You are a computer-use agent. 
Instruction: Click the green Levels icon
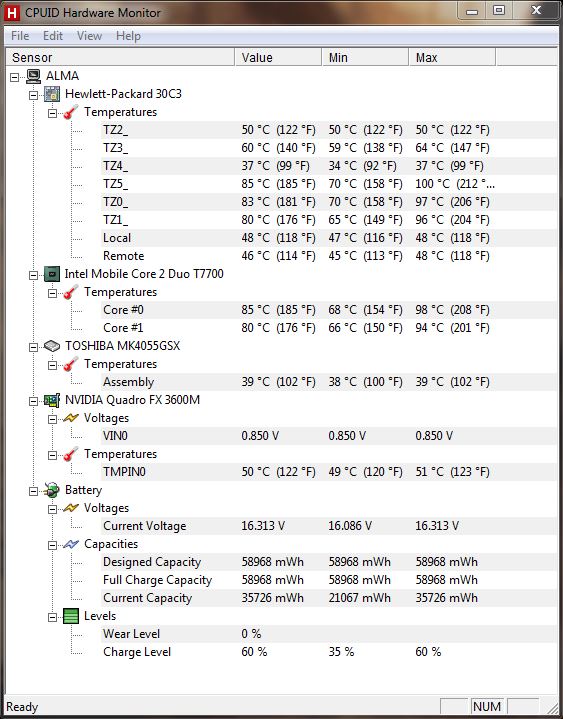pyautogui.click(x=71, y=616)
